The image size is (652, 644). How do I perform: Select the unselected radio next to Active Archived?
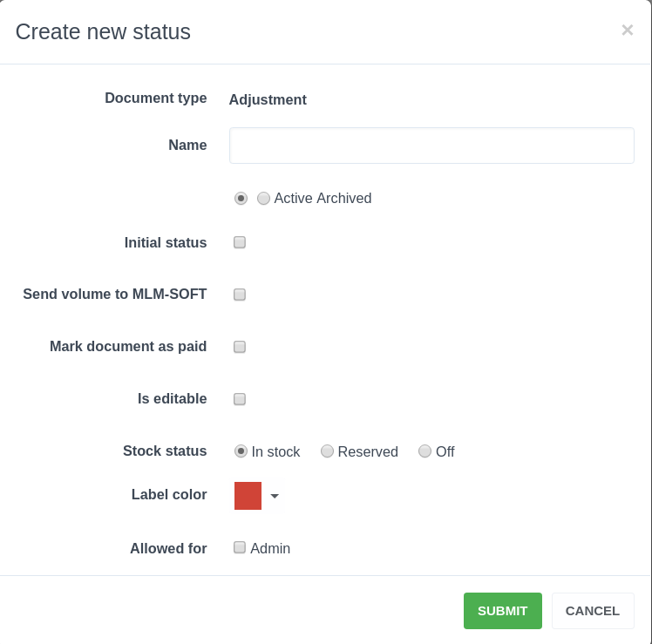263,199
